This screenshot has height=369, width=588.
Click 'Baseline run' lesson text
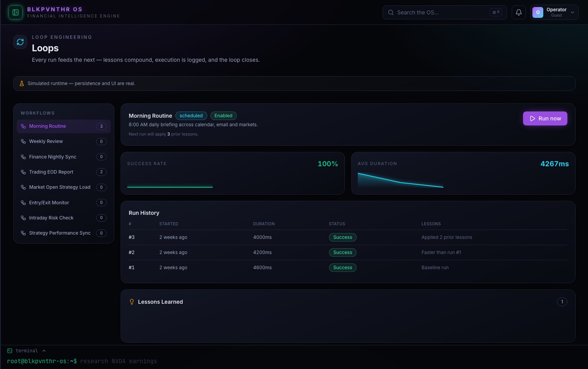point(435,268)
